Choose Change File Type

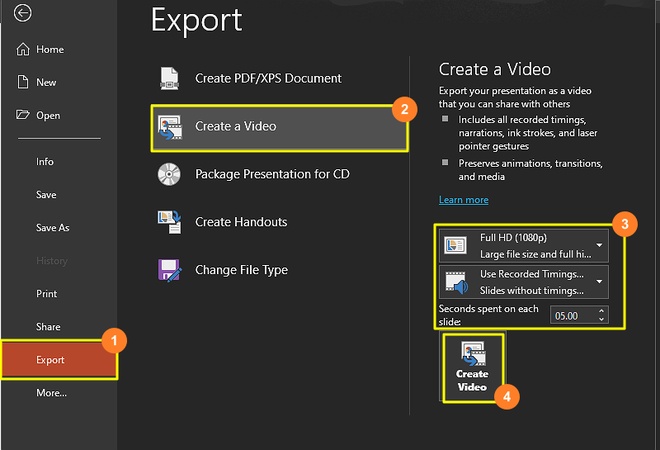tap(279, 270)
